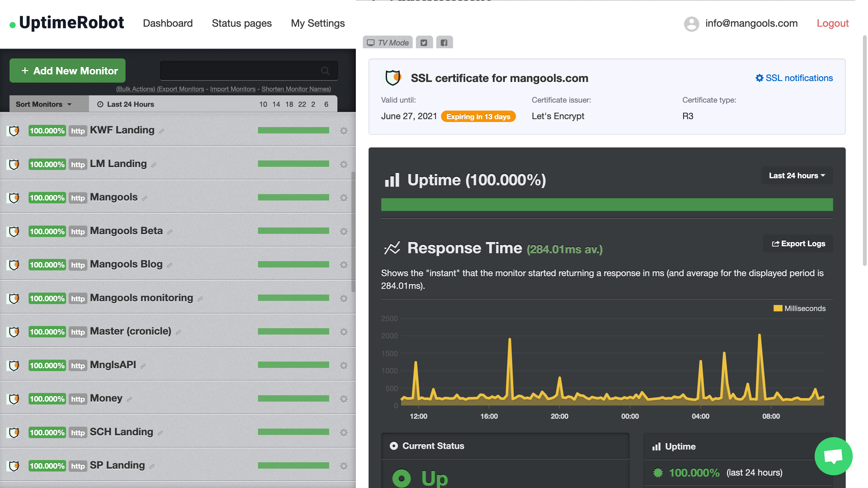The image size is (868, 488).
Task: Expand the Sort Monitors dropdown
Action: (x=44, y=104)
